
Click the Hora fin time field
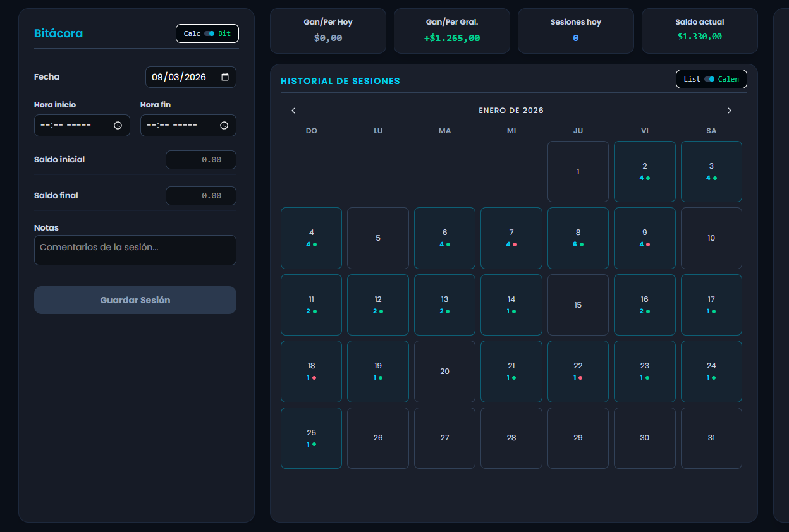pyautogui.click(x=188, y=126)
